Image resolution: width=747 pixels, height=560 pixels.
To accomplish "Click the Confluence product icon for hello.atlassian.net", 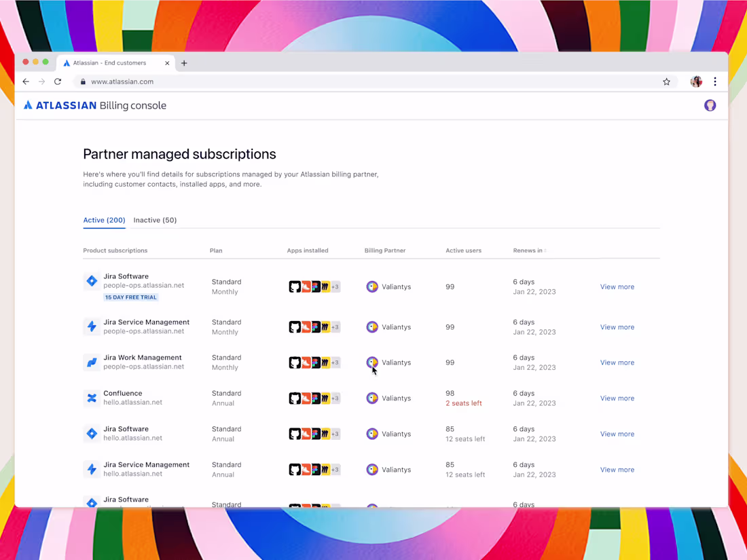I will click(x=92, y=398).
